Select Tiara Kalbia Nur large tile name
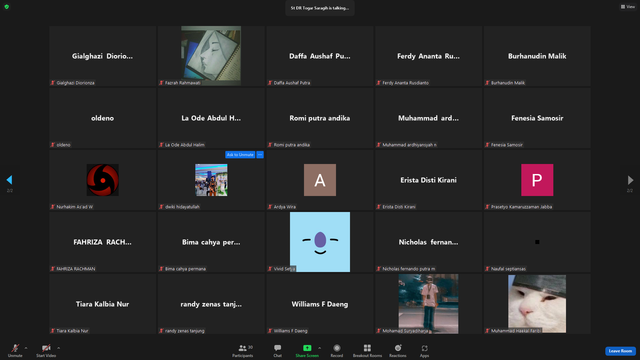This screenshot has width=640, height=360. [102, 304]
